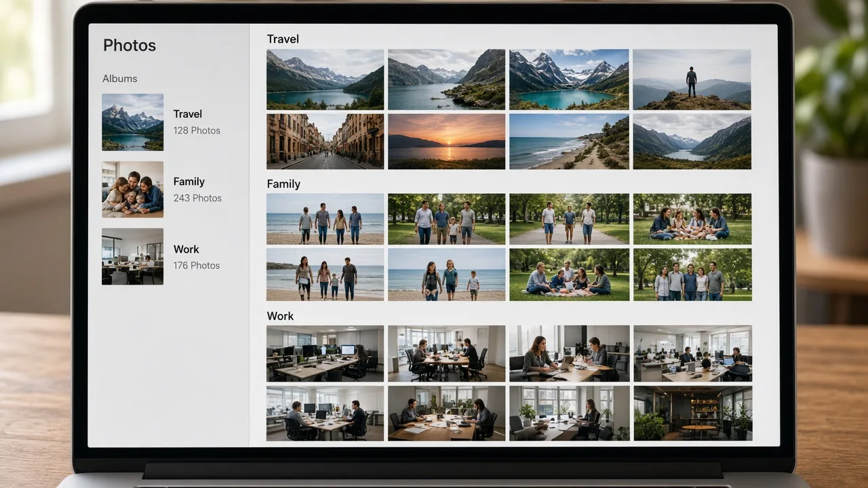
Task: Open two people at wooden table with papers photo
Action: (446, 413)
